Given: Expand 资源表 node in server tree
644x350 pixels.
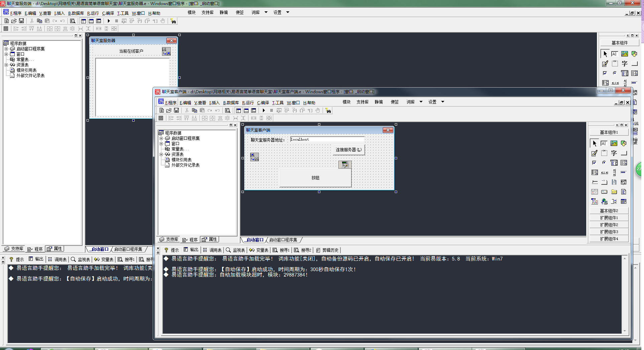Looking at the screenshot, I should click(x=6, y=65).
